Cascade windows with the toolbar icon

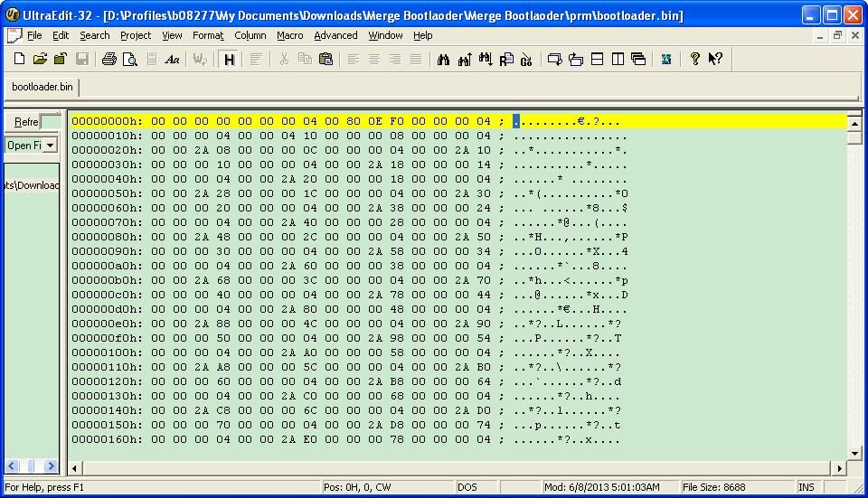638,59
